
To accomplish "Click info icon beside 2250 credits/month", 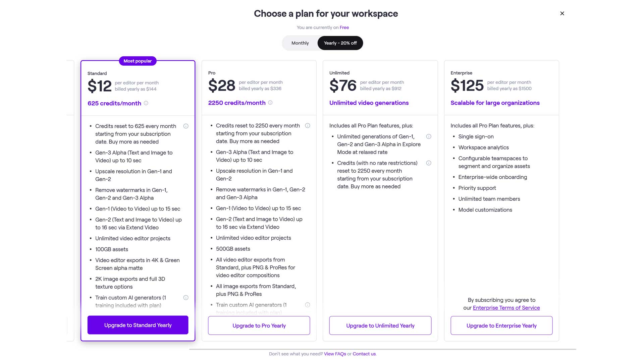I will coord(270,103).
